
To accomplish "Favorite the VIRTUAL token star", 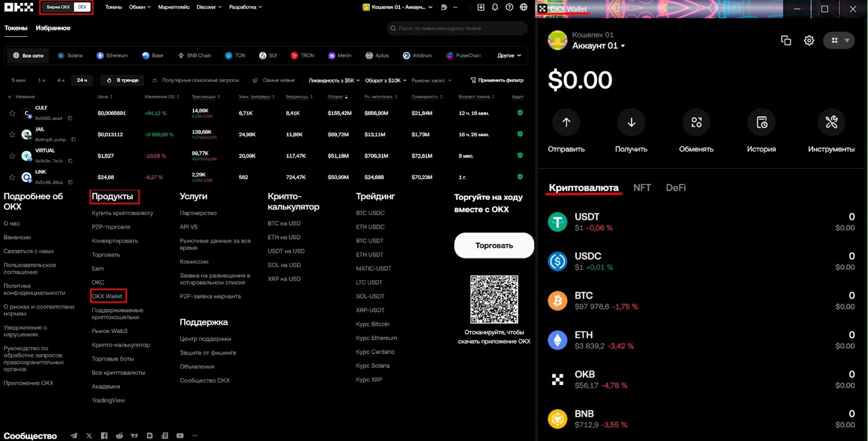I will (x=12, y=156).
